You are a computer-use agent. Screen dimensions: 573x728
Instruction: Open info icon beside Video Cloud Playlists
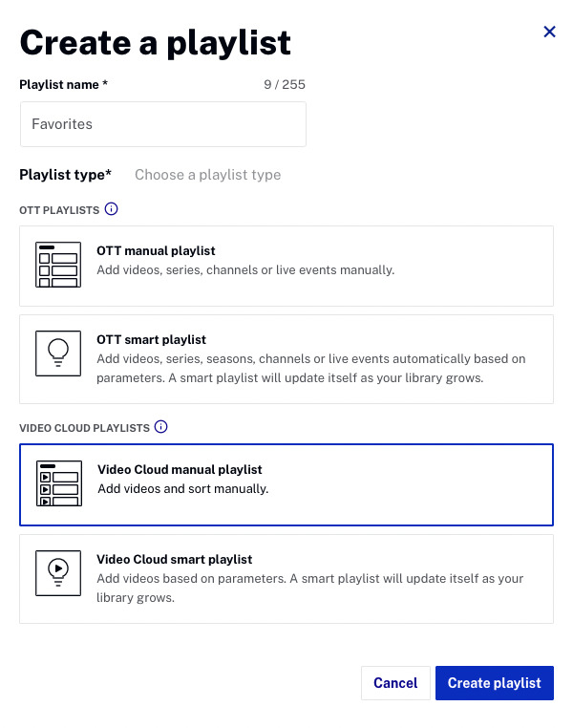pos(161,427)
